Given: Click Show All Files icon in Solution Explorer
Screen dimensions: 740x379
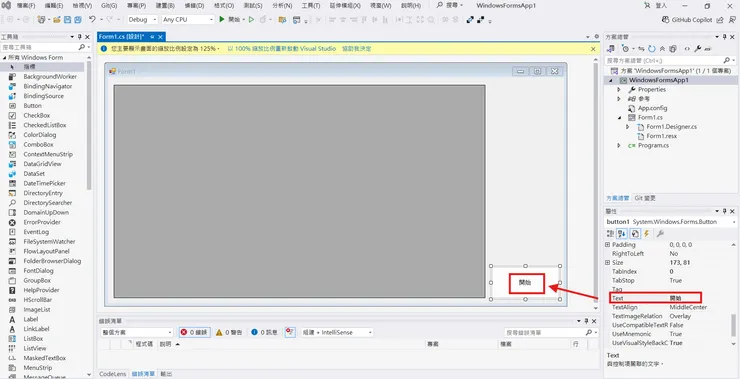Looking at the screenshot, I should [673, 49].
